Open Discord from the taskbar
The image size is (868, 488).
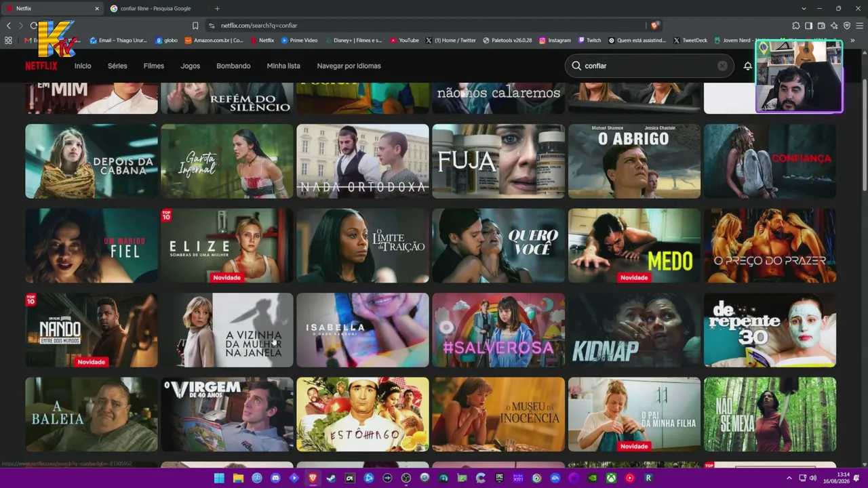click(275, 478)
